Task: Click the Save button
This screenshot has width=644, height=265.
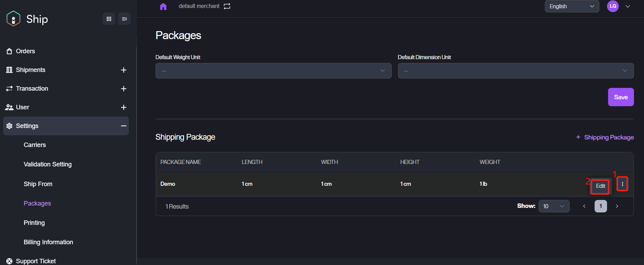Action: (621, 97)
